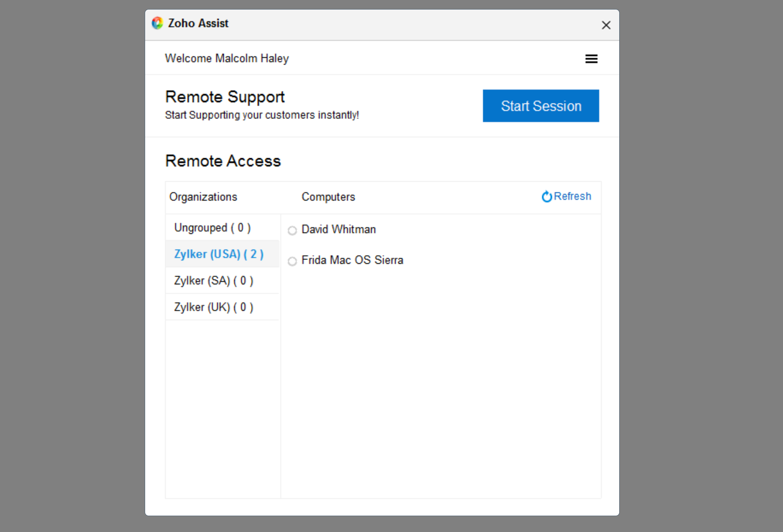Refresh the computers list

click(566, 196)
